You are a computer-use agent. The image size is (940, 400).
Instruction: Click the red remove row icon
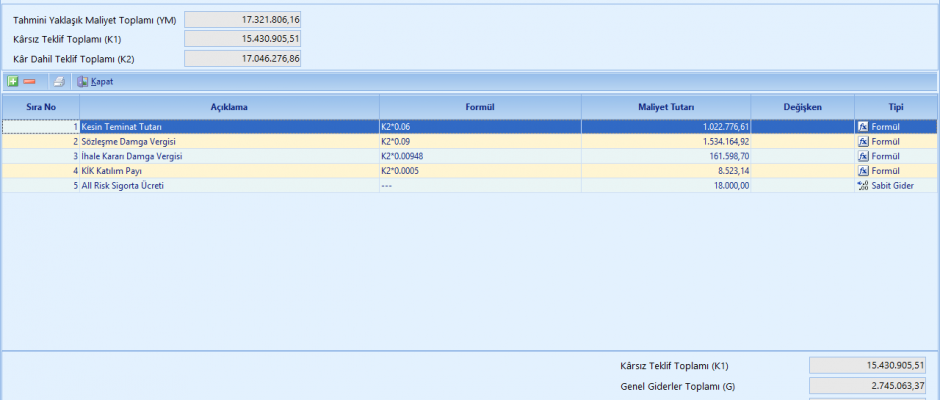pos(30,81)
